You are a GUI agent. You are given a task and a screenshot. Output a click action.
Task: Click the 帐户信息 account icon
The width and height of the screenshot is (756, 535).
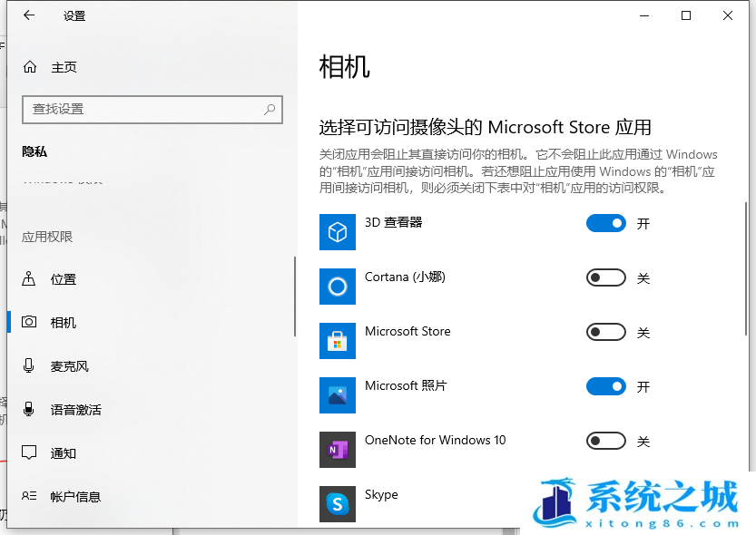click(29, 495)
